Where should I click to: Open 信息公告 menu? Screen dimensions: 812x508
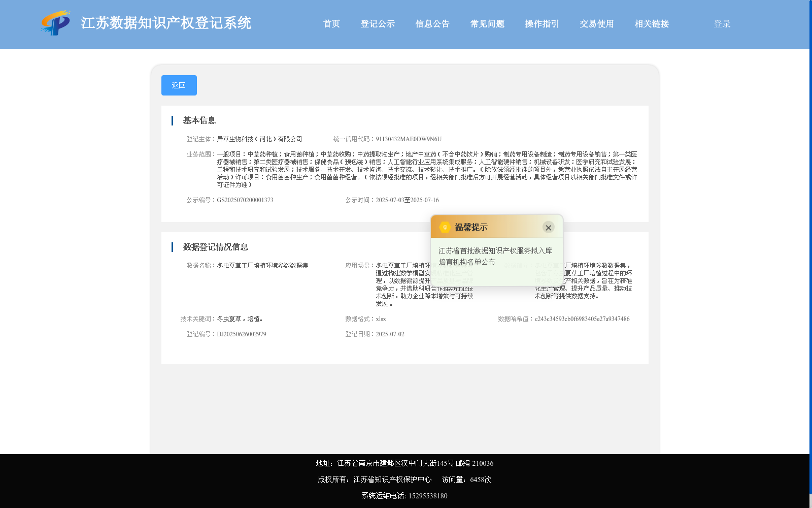point(432,24)
